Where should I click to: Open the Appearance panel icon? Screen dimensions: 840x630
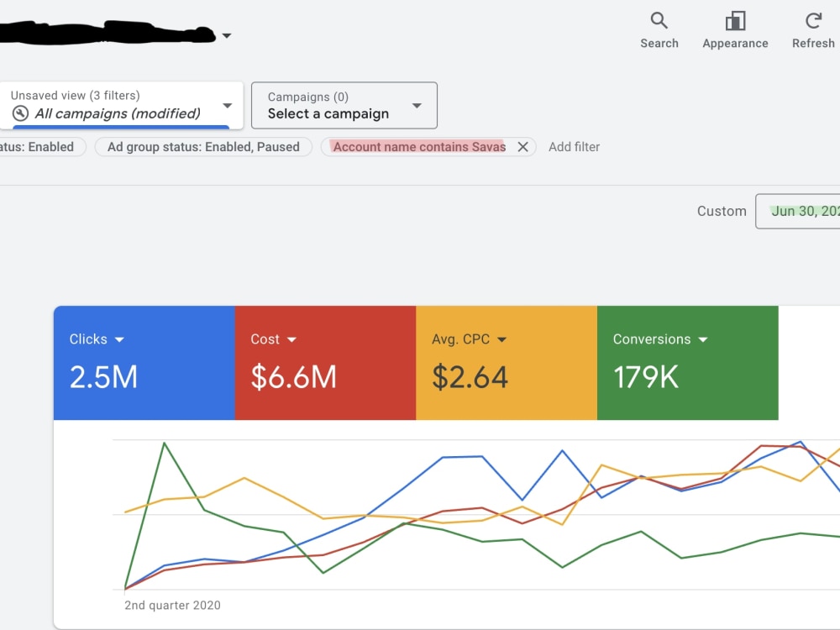pyautogui.click(x=735, y=21)
